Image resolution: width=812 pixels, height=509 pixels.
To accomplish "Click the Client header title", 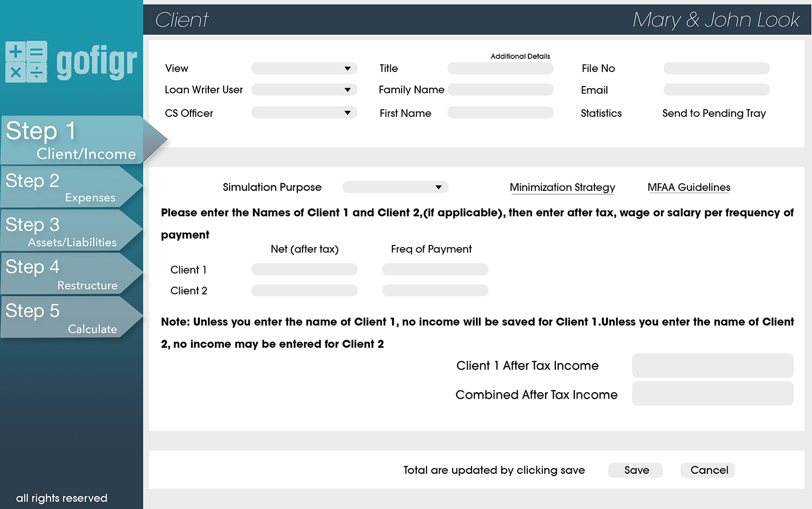I will (x=182, y=20).
